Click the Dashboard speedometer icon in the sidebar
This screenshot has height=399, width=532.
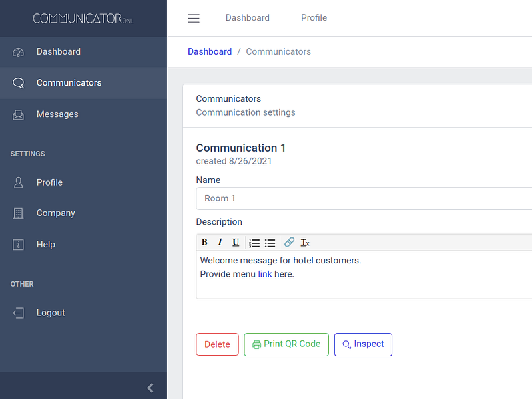click(x=19, y=52)
